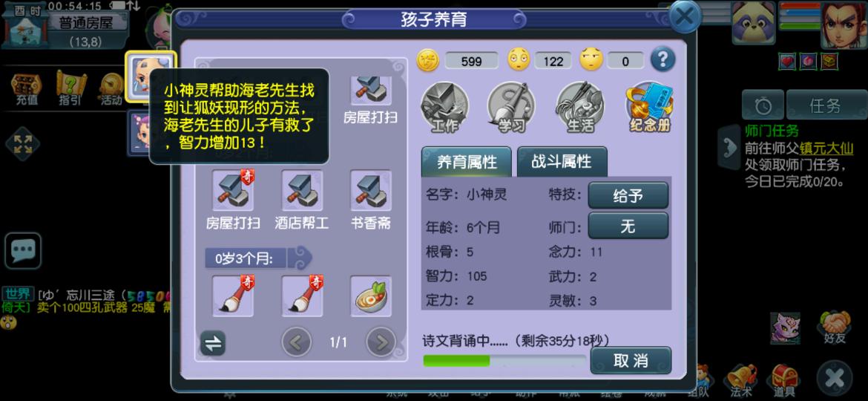Toggle the swap arrows button in history panel
This screenshot has width=868, height=401.
tap(213, 343)
